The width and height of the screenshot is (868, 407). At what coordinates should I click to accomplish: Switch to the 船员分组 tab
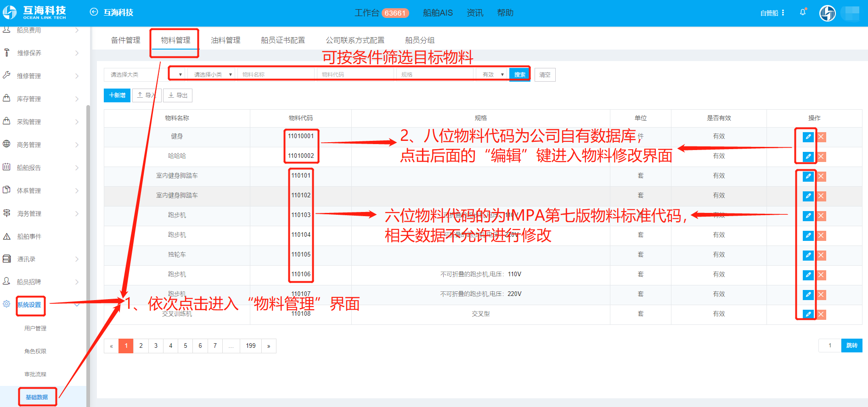tap(420, 40)
